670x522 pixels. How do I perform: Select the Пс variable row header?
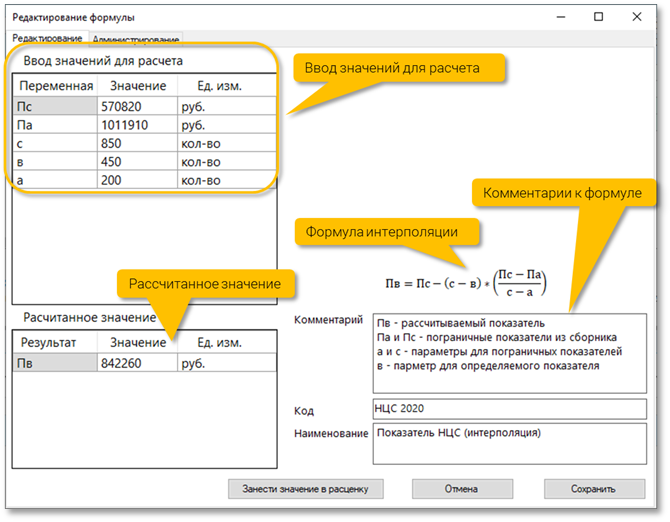tap(55, 106)
